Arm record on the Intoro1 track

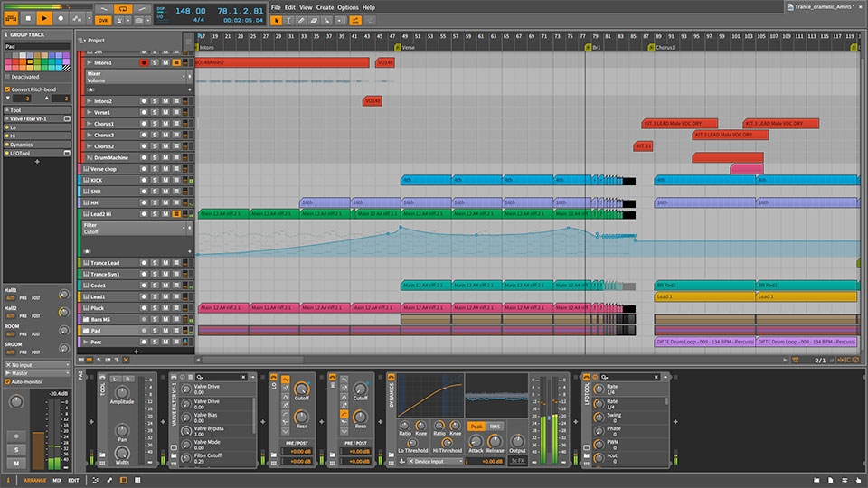coord(143,62)
